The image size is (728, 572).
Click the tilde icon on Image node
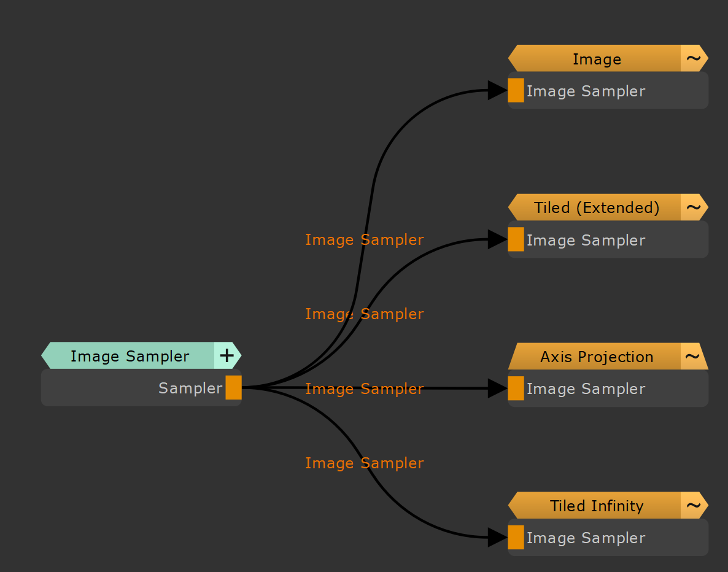point(693,58)
